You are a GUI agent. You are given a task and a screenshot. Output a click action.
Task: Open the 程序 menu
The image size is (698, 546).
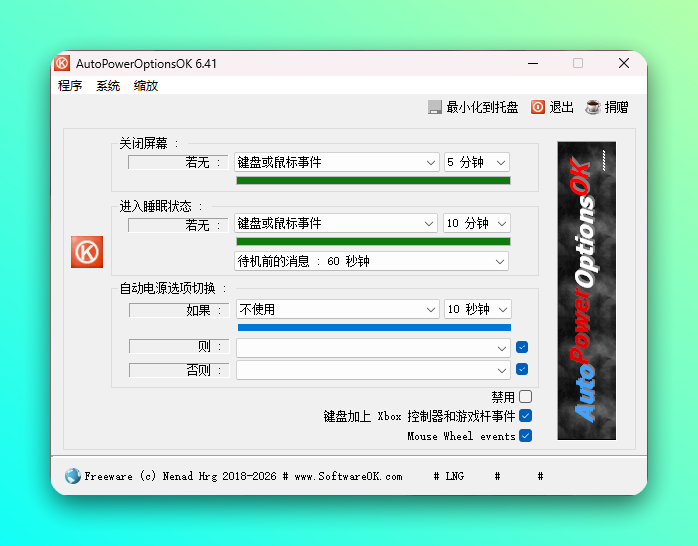70,86
